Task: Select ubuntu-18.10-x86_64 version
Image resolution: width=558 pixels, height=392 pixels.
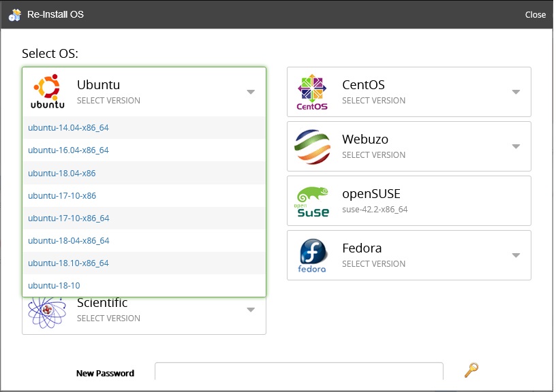Action: (144, 263)
